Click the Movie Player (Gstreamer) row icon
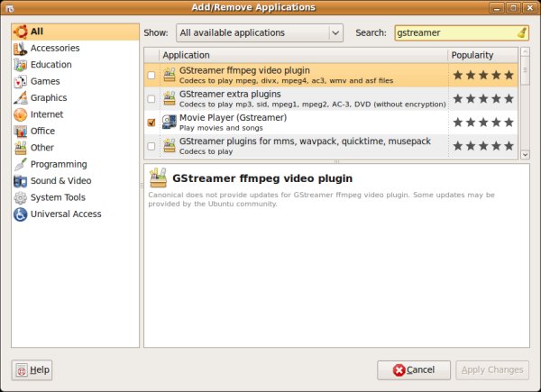The width and height of the screenshot is (541, 392). [170, 122]
